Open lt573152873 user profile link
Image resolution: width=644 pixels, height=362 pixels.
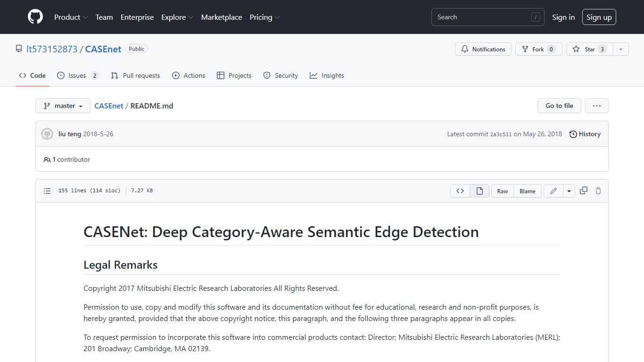pos(52,49)
